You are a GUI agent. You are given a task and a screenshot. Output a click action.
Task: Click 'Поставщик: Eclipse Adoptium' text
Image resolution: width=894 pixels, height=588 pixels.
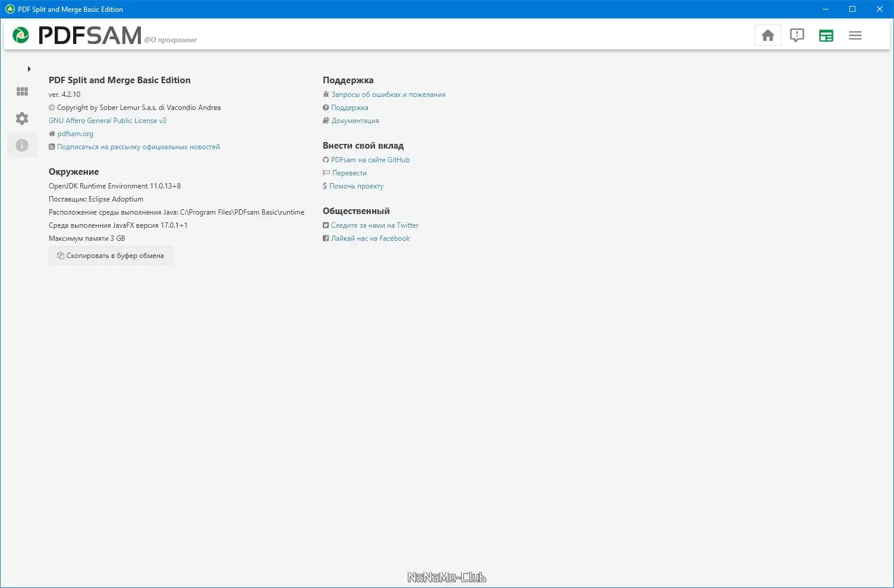coord(96,199)
